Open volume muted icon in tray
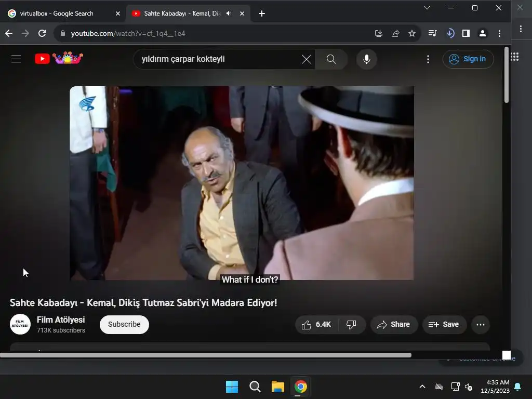 click(469, 387)
